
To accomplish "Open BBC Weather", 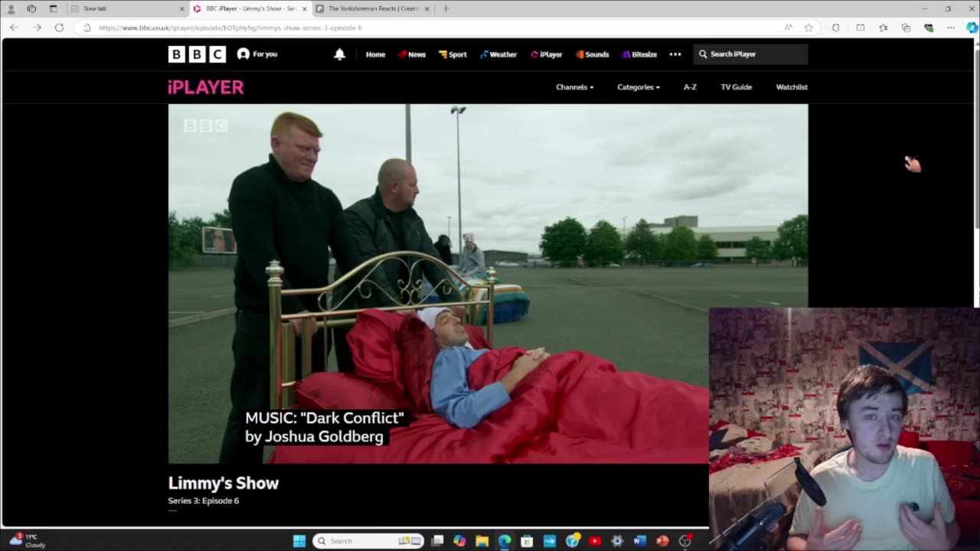I will click(498, 54).
